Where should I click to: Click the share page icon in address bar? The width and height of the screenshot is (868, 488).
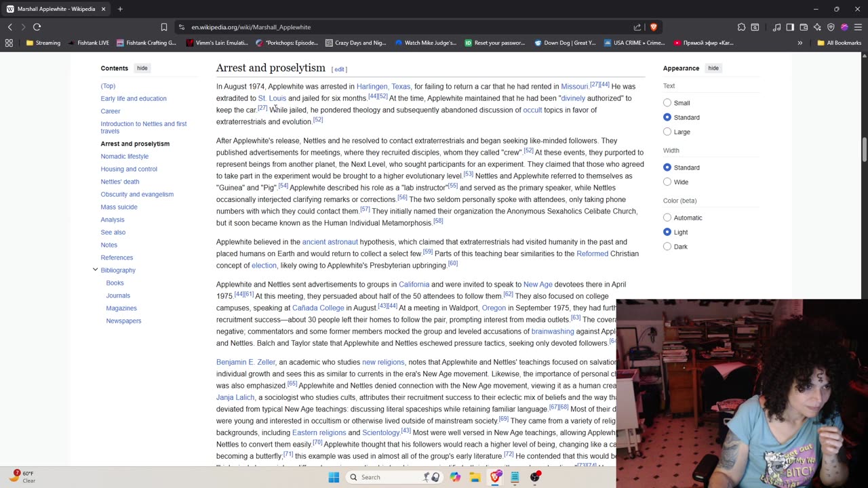click(637, 27)
